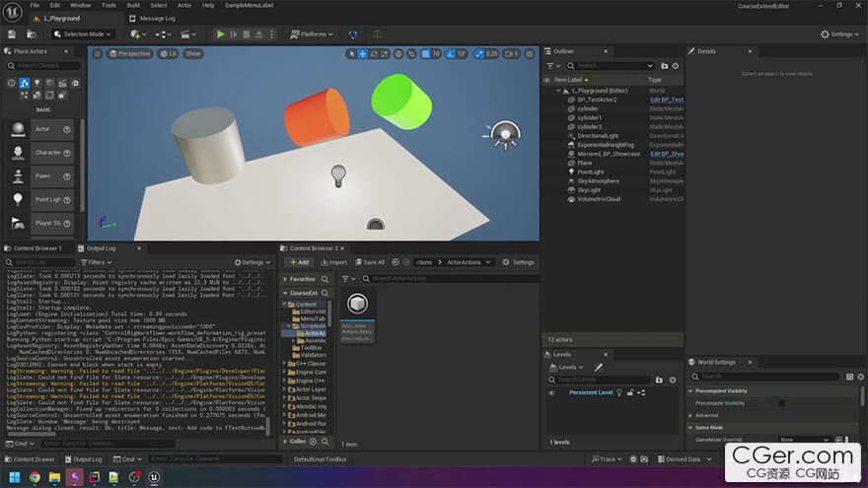Screen dimensions: 868x488
Task: Toggle lock icon on Persistent Level
Action: pyautogui.click(x=630, y=392)
